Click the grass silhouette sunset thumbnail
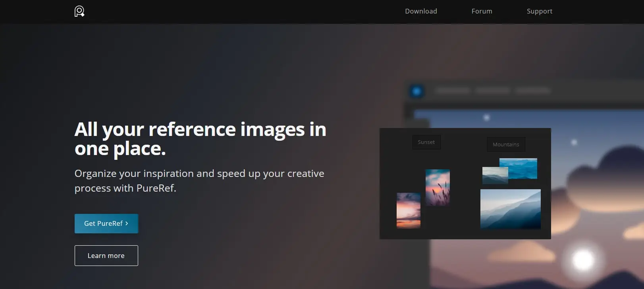 [438, 188]
